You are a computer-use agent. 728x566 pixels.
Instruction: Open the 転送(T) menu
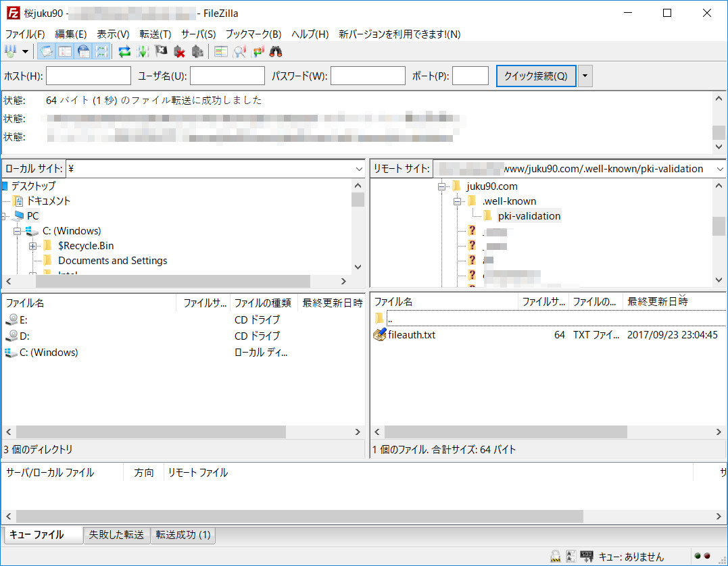155,34
